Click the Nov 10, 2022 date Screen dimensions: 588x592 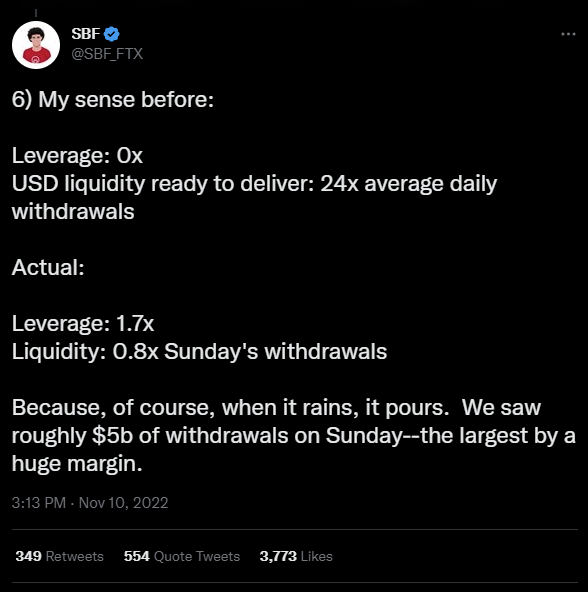[123, 503]
